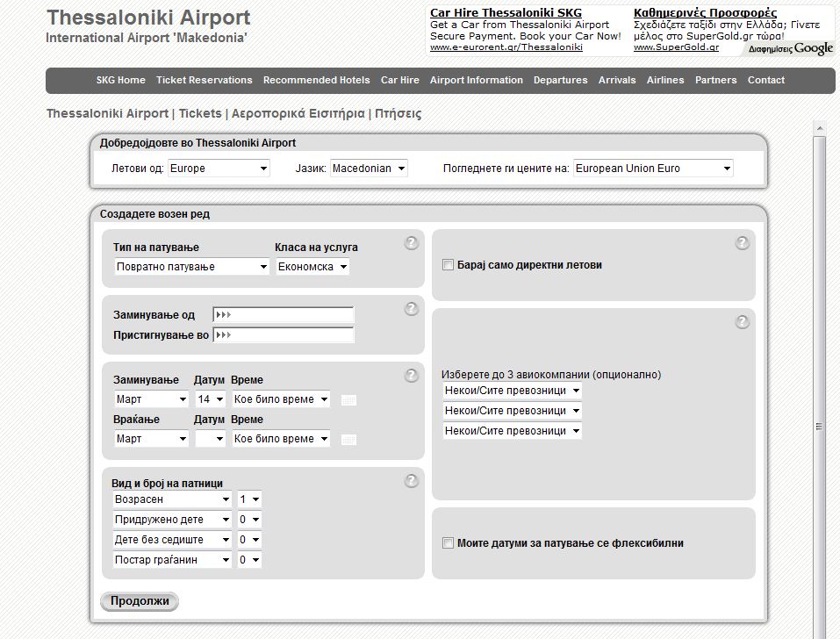Go to SKG Home menu item
The width and height of the screenshot is (840, 639).
(120, 80)
